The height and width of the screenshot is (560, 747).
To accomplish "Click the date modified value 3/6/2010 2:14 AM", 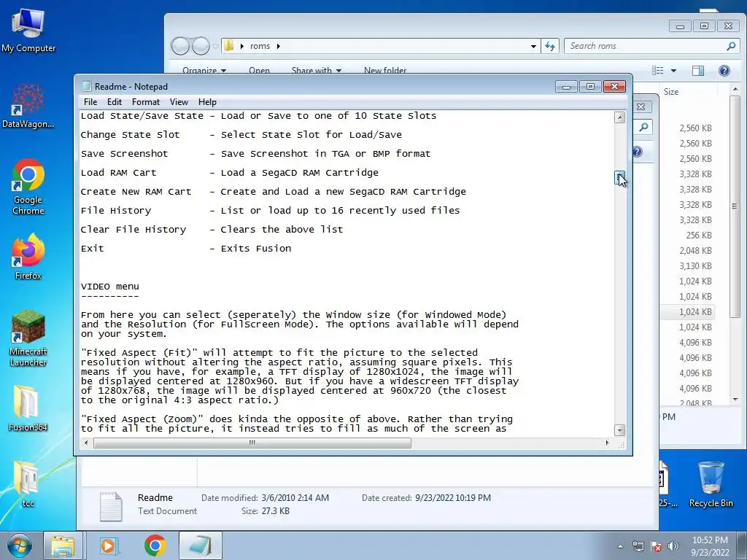I will point(295,497).
